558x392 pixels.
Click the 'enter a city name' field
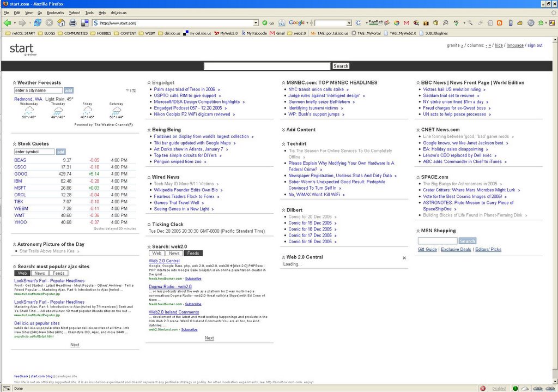pyautogui.click(x=39, y=91)
